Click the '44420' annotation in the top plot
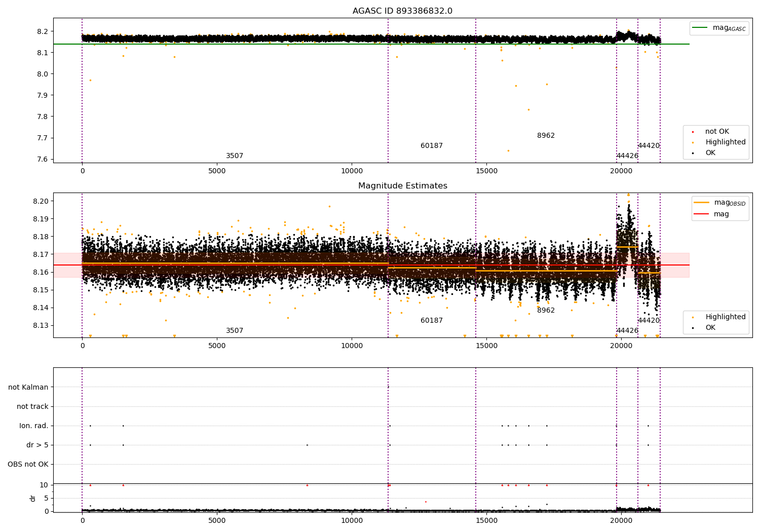 (649, 146)
